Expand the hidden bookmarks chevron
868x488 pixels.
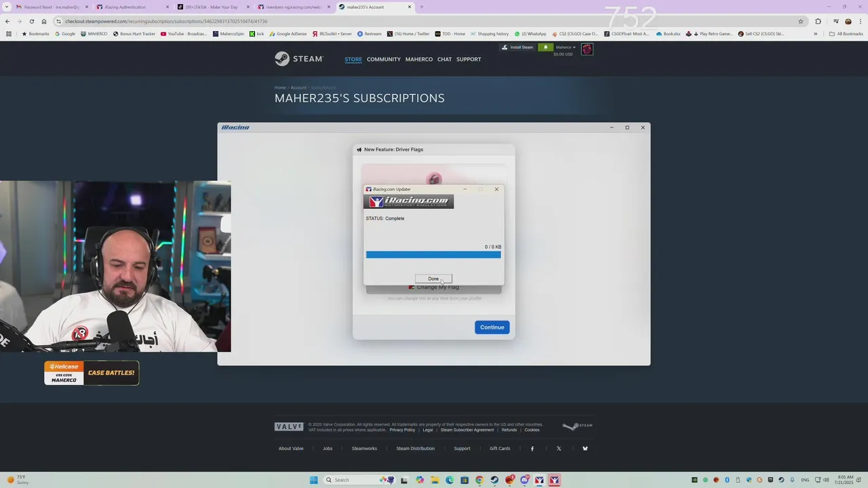(x=815, y=33)
